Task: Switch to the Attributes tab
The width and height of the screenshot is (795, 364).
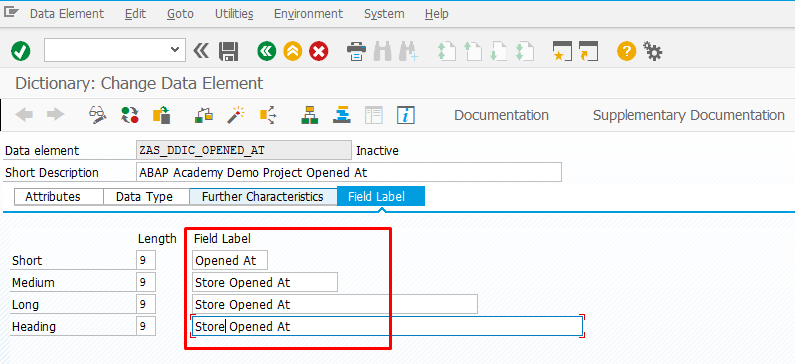Action: pyautogui.click(x=59, y=197)
